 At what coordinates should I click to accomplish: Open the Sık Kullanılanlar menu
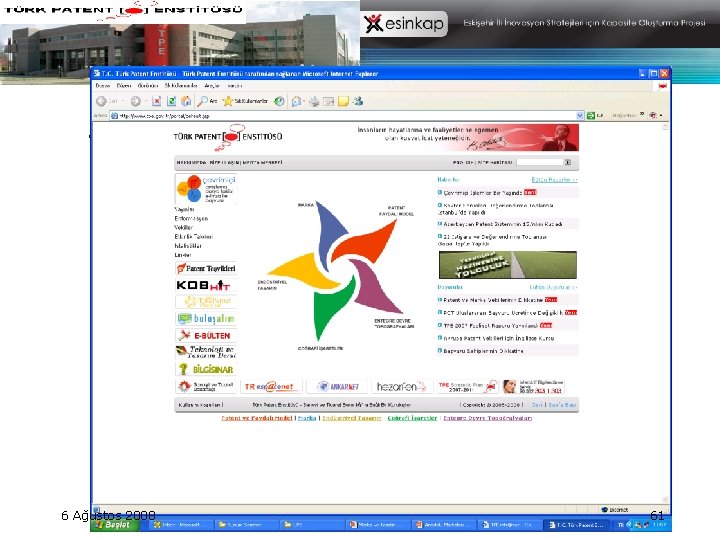181,86
